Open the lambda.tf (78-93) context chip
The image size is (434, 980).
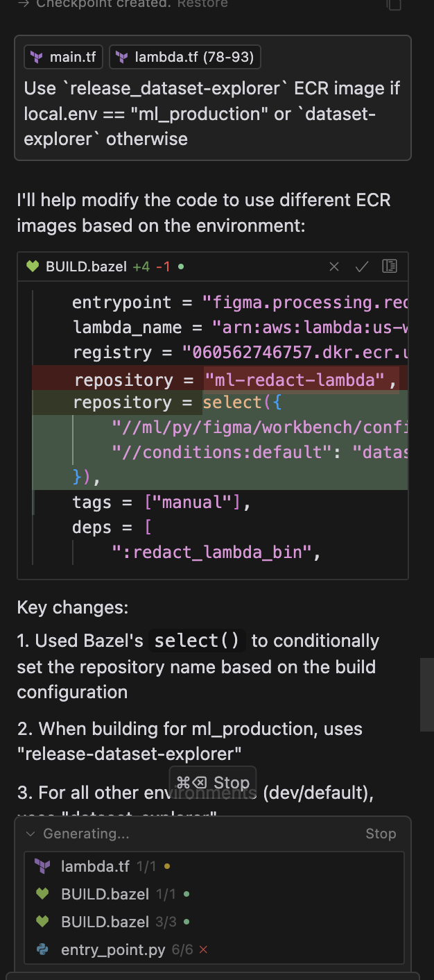[x=184, y=58]
